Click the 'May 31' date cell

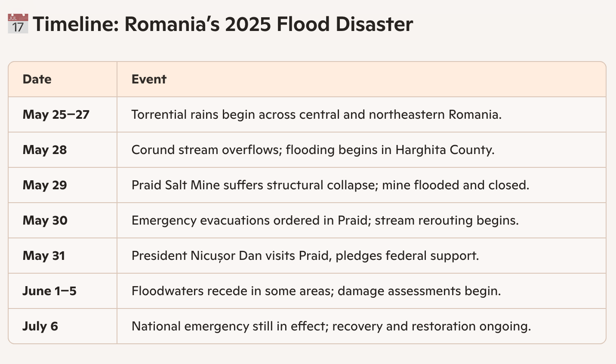(x=44, y=256)
